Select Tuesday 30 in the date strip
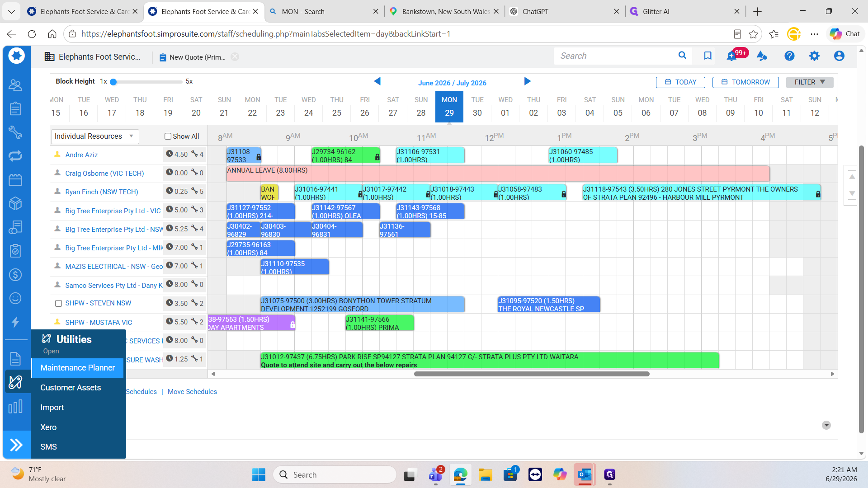This screenshot has width=868, height=488. coord(477,107)
